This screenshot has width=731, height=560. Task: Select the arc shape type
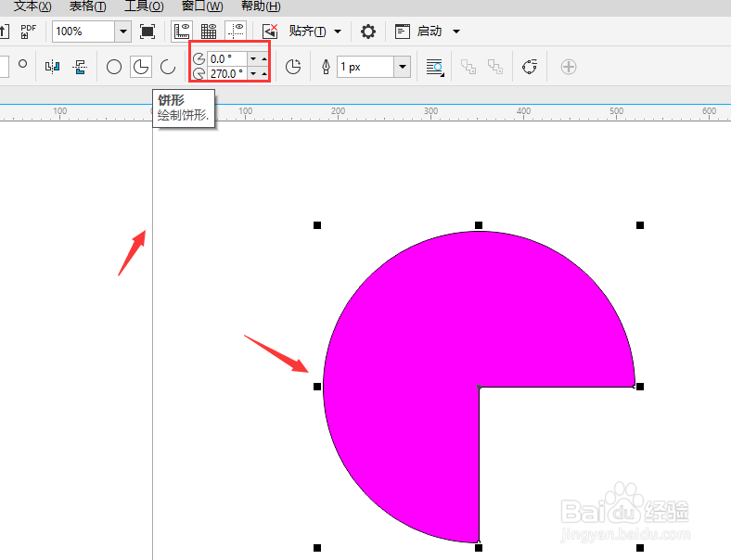(168, 67)
